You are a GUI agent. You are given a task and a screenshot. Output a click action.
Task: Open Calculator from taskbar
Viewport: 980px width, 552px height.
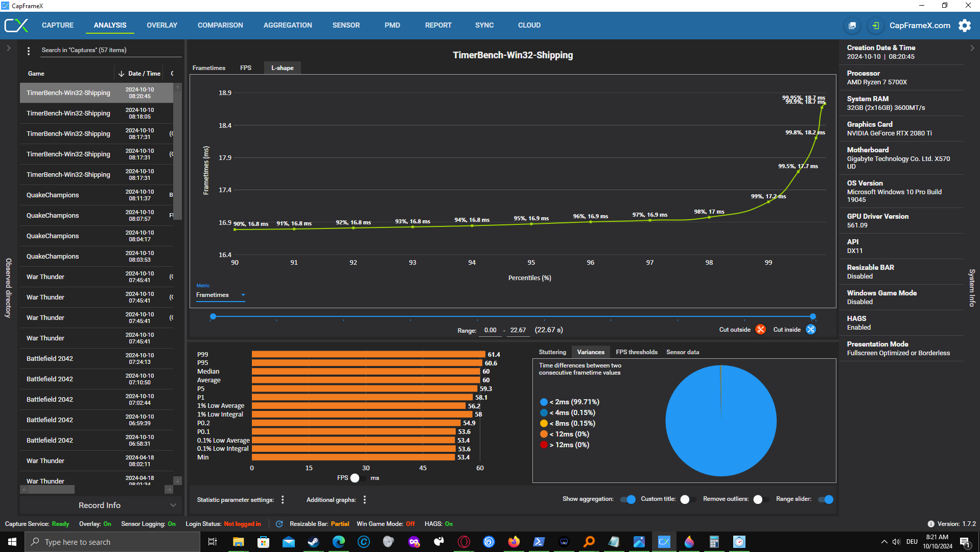point(714,542)
